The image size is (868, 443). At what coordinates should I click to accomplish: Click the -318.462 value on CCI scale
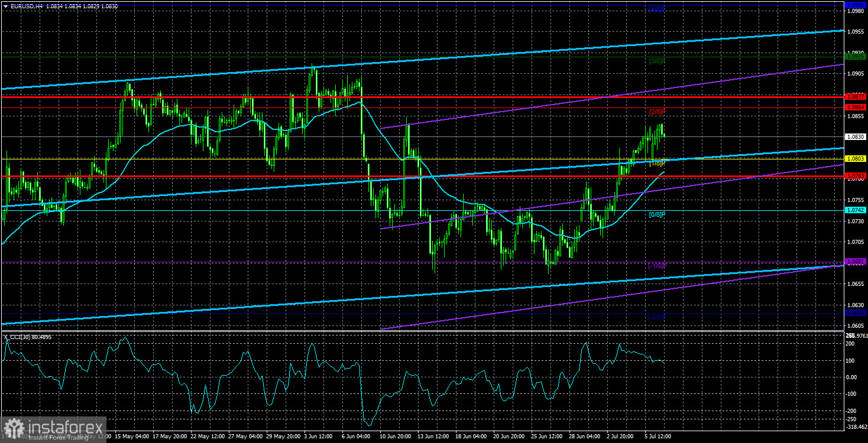(856, 426)
